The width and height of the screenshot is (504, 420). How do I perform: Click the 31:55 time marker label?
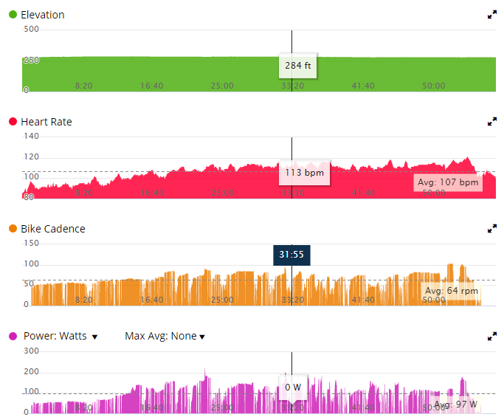(x=291, y=255)
